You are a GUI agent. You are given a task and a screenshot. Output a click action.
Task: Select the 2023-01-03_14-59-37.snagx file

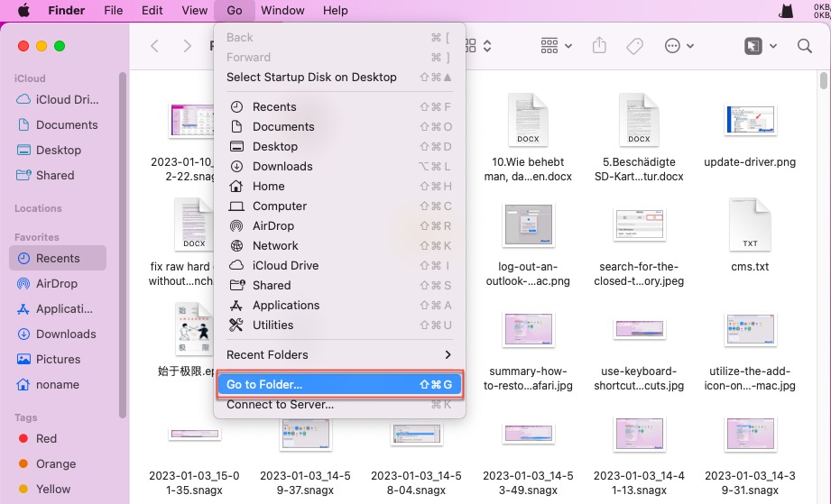(305, 434)
